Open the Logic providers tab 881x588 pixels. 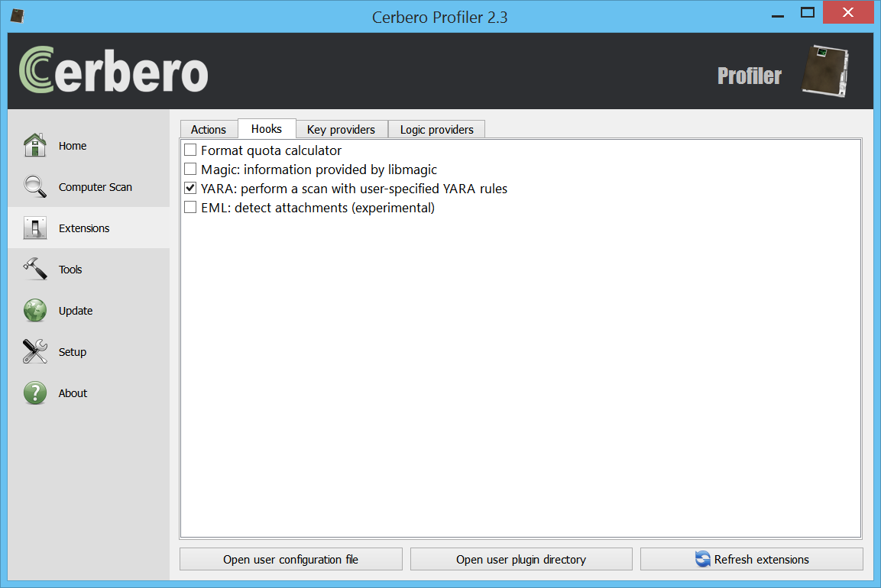(x=436, y=129)
